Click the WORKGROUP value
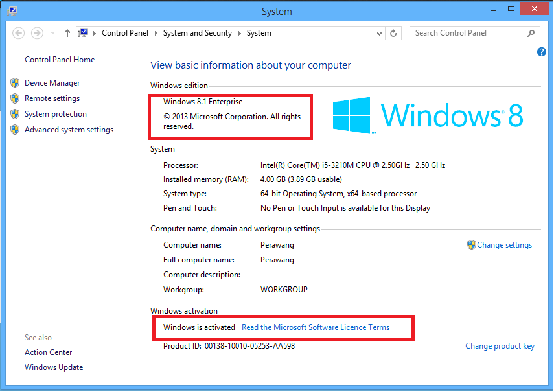Viewport: 554px width, 392px height. click(x=284, y=290)
